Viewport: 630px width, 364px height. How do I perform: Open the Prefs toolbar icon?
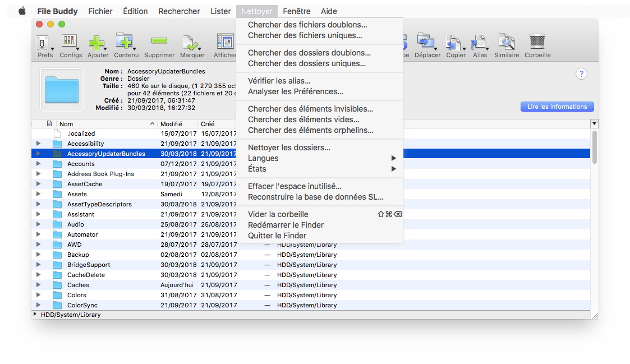pyautogui.click(x=43, y=43)
